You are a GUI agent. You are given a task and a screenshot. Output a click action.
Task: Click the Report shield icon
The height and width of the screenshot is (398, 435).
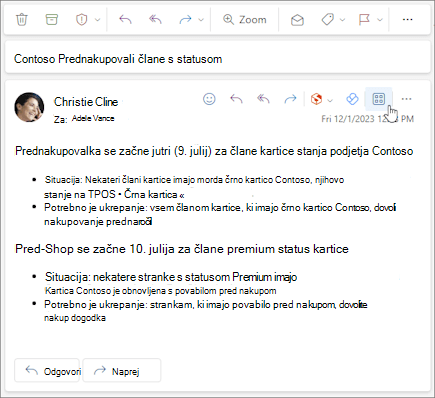(x=81, y=20)
